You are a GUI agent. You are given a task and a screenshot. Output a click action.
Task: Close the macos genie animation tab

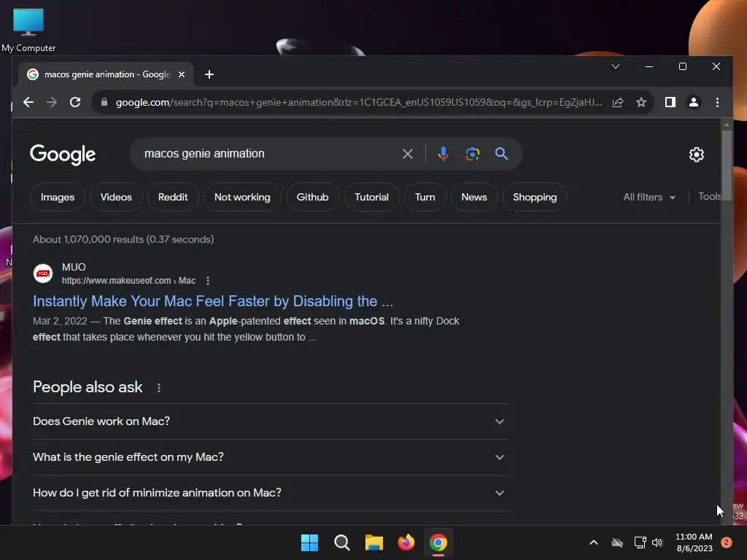tap(182, 74)
